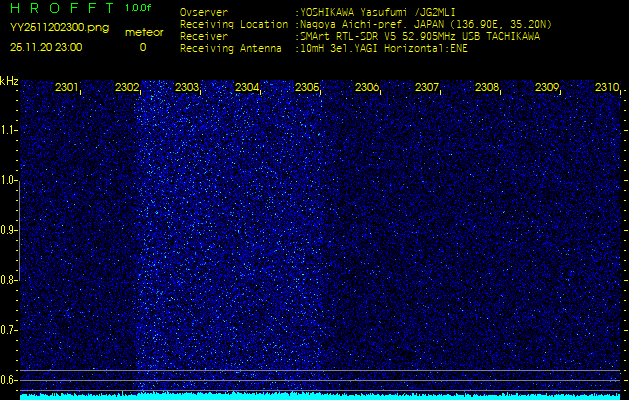The height and width of the screenshot is (400, 629).
Task: Select the 2310 time marker
Action: click(x=607, y=88)
